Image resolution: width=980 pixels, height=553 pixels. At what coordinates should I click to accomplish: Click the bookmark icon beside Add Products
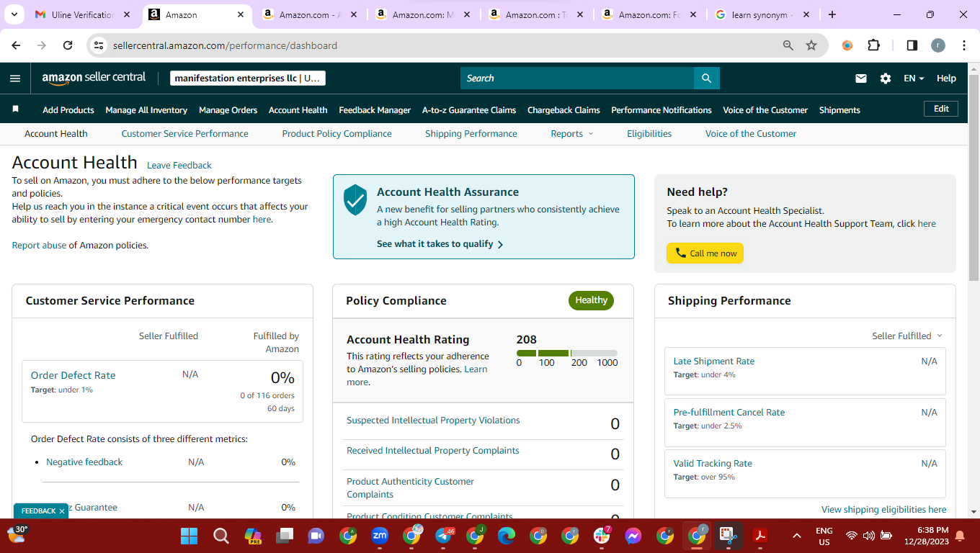pyautogui.click(x=16, y=109)
